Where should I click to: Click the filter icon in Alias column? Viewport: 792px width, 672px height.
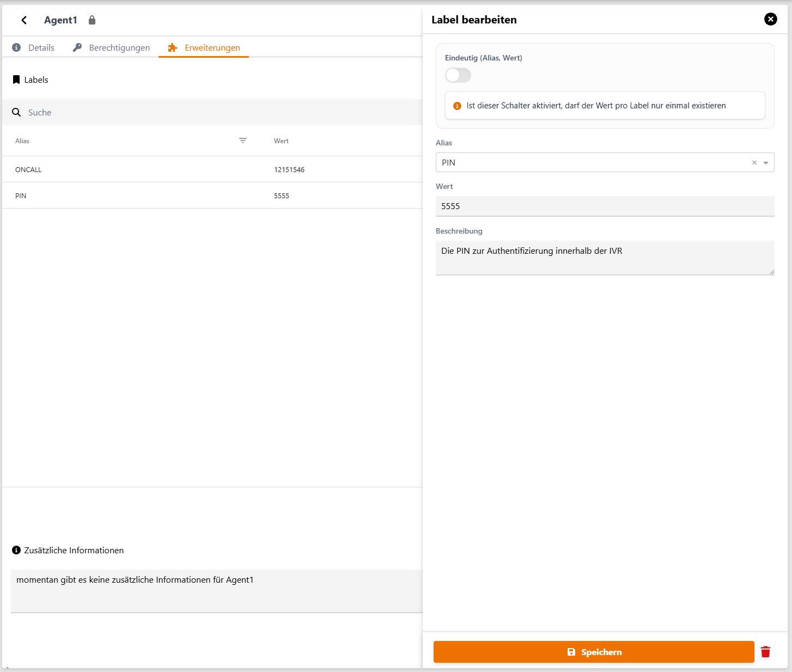pyautogui.click(x=243, y=140)
